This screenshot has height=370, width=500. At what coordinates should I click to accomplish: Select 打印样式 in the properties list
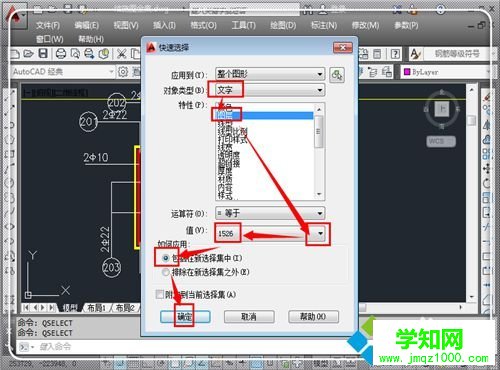click(232, 139)
